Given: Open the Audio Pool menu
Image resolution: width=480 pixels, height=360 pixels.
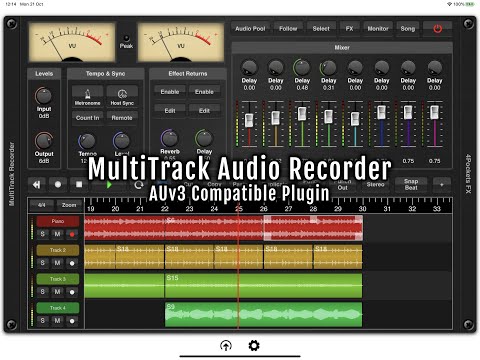Looking at the screenshot, I should [x=250, y=29].
